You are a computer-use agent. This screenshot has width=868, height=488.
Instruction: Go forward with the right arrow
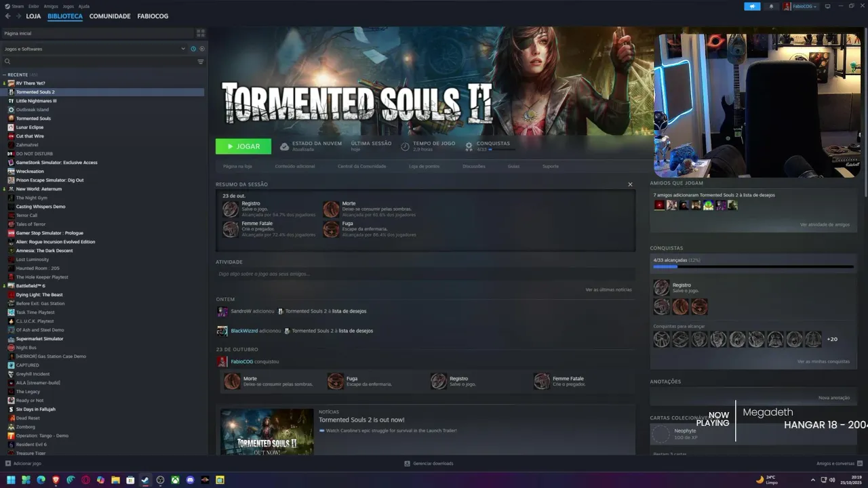[18, 16]
